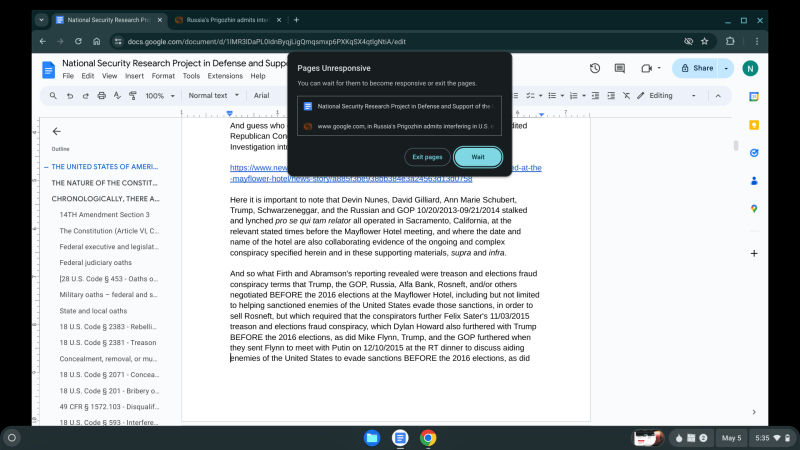Viewport: 800px width, 450px height.
Task: Open Google Tasks side panel
Action: 754,153
